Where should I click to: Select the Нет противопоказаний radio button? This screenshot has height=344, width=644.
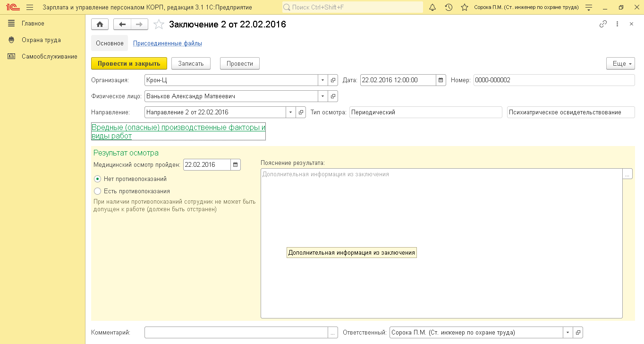pyautogui.click(x=98, y=179)
